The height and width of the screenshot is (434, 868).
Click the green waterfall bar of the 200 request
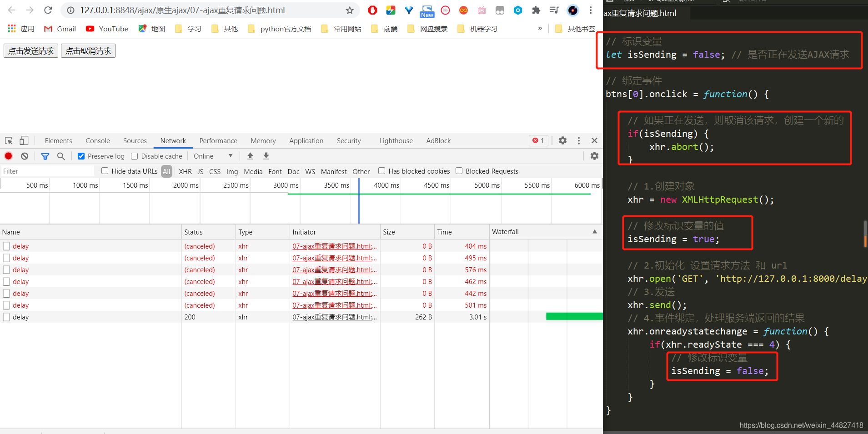(574, 317)
